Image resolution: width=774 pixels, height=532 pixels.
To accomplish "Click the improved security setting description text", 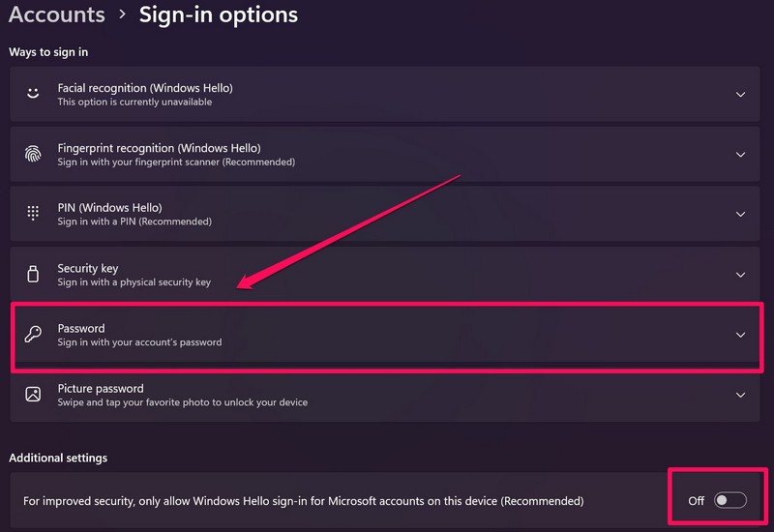I will click(303, 501).
